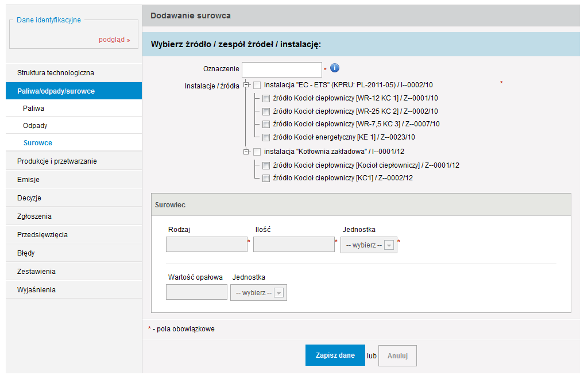The height and width of the screenshot is (379, 588).
Task: Click the Ilość input field
Action: 294,245
